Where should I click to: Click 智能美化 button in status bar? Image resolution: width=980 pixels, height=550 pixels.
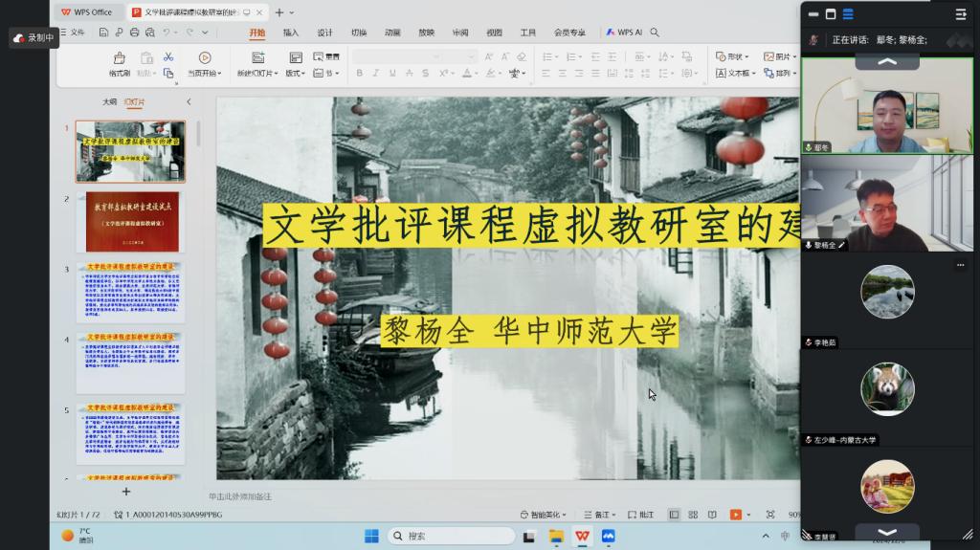(x=549, y=515)
